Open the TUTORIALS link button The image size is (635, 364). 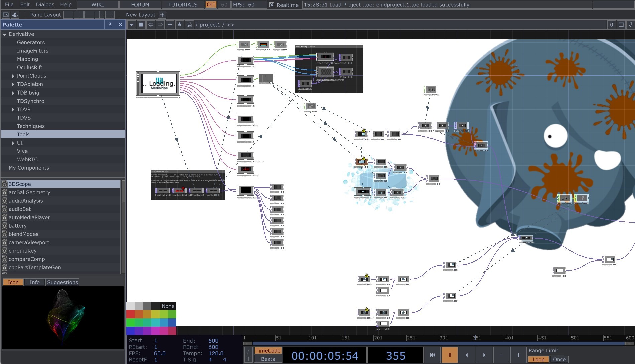pos(182,5)
